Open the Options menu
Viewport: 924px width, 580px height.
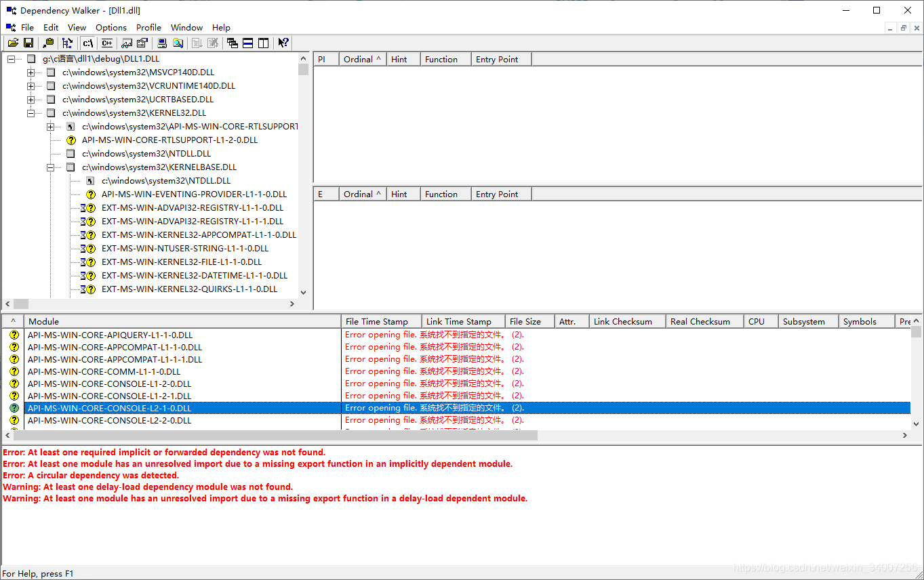[111, 27]
